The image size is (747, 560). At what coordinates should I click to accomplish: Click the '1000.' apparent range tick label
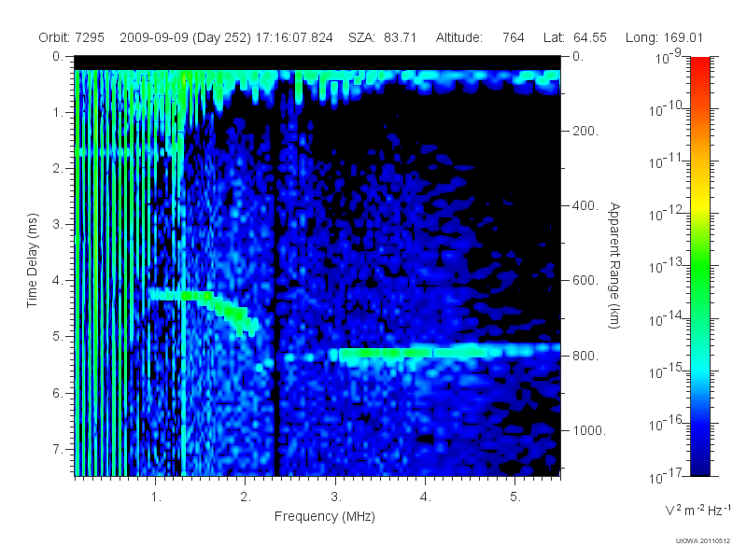[589, 430]
